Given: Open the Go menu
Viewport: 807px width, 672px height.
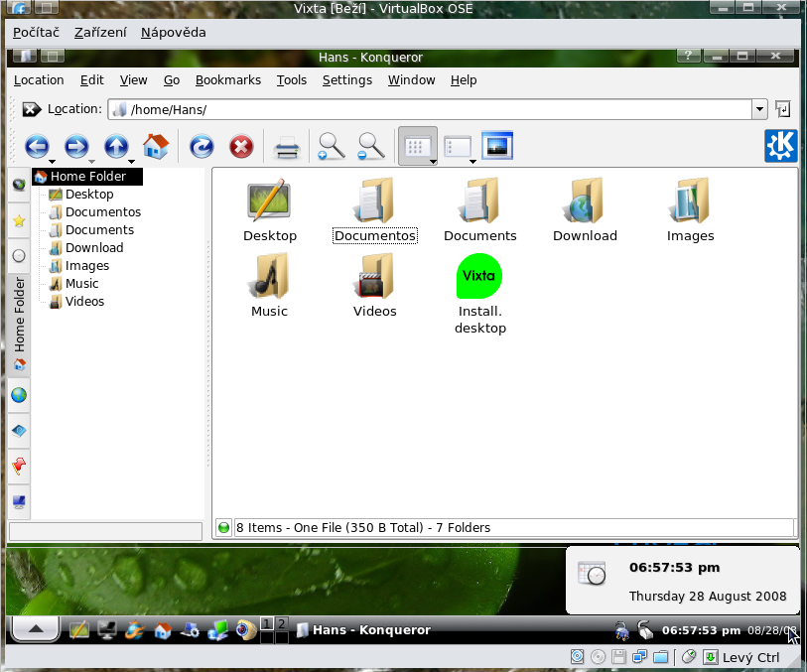Looking at the screenshot, I should click(x=172, y=80).
